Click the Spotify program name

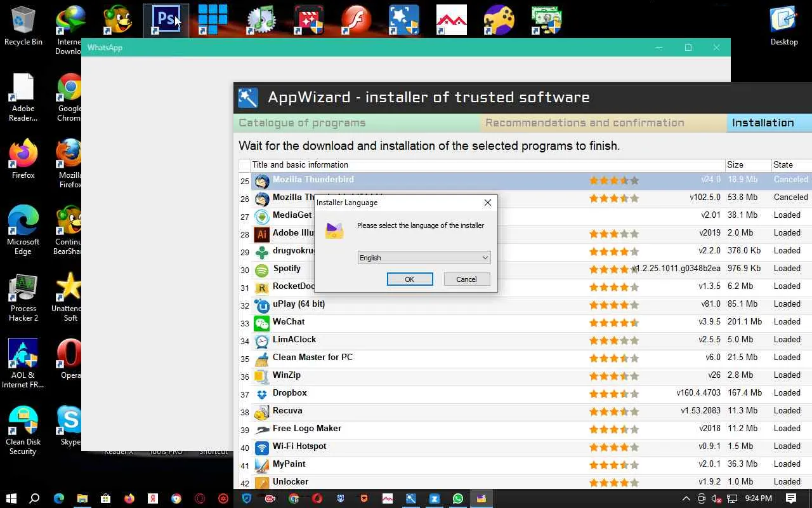tap(287, 269)
